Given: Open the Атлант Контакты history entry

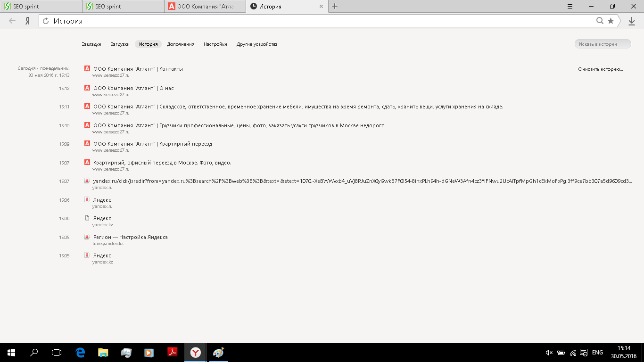Looking at the screenshot, I should (x=138, y=69).
